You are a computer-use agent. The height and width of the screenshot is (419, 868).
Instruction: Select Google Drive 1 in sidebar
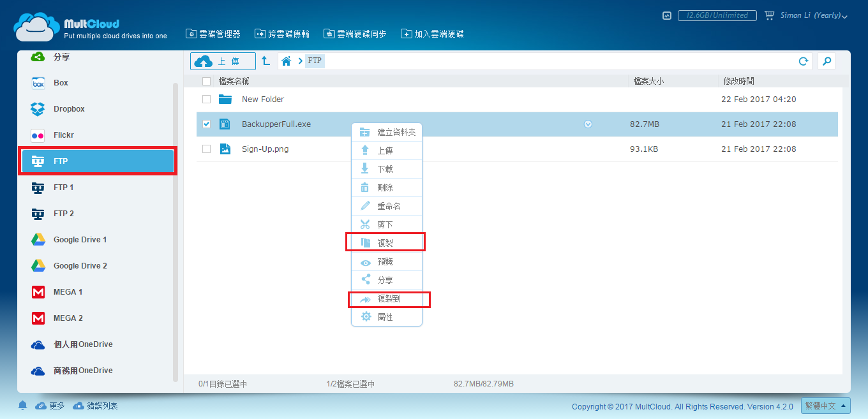[x=80, y=240]
